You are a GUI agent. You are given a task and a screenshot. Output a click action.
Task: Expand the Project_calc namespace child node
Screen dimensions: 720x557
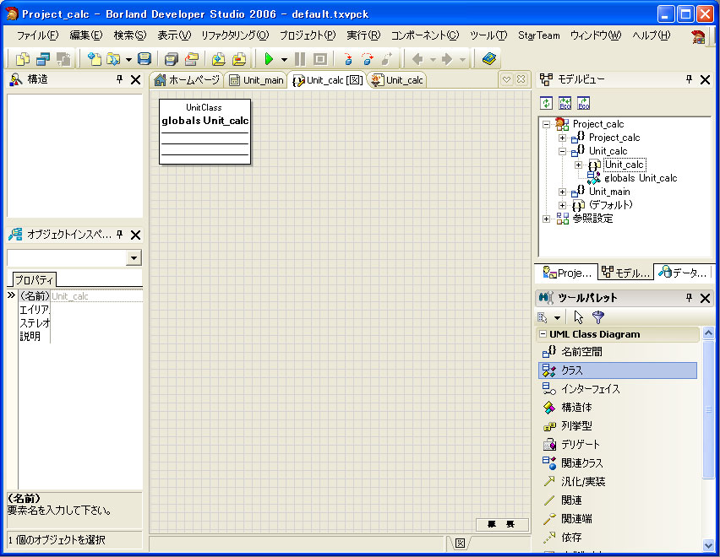(x=562, y=138)
